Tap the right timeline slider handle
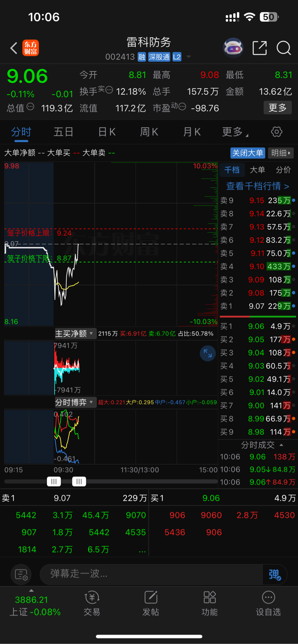 tap(79, 482)
